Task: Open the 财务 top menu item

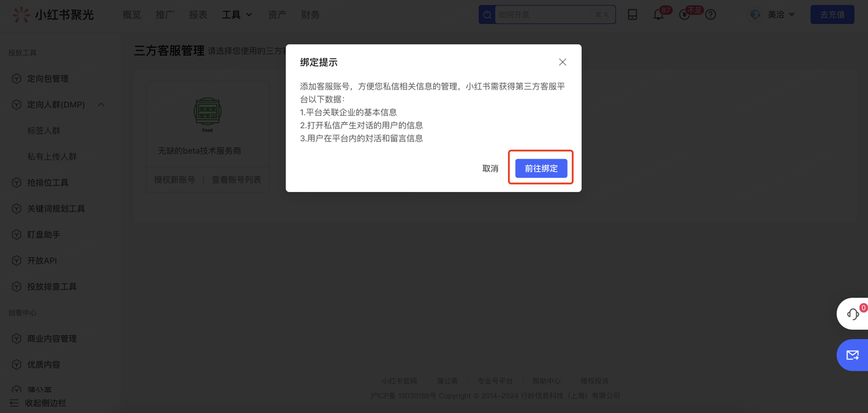Action: pyautogui.click(x=311, y=14)
